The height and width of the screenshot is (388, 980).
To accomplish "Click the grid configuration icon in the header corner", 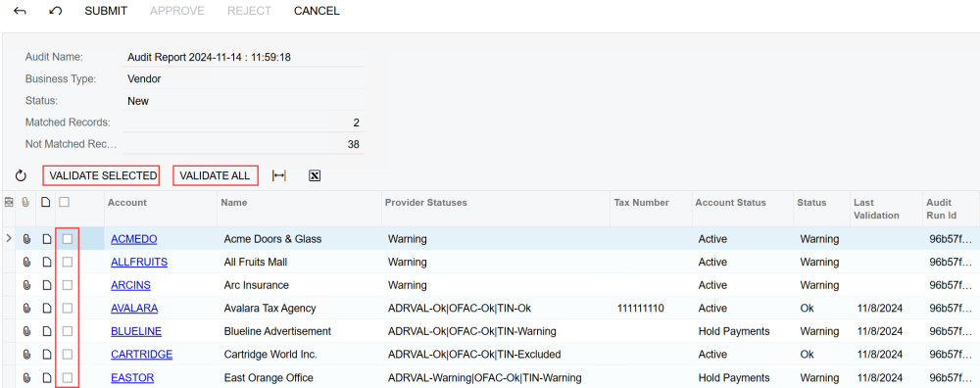I will (9, 203).
